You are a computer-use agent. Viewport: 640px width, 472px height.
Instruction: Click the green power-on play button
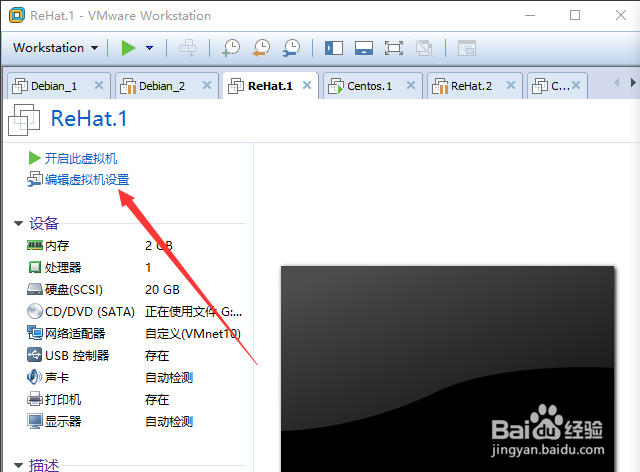[128, 48]
